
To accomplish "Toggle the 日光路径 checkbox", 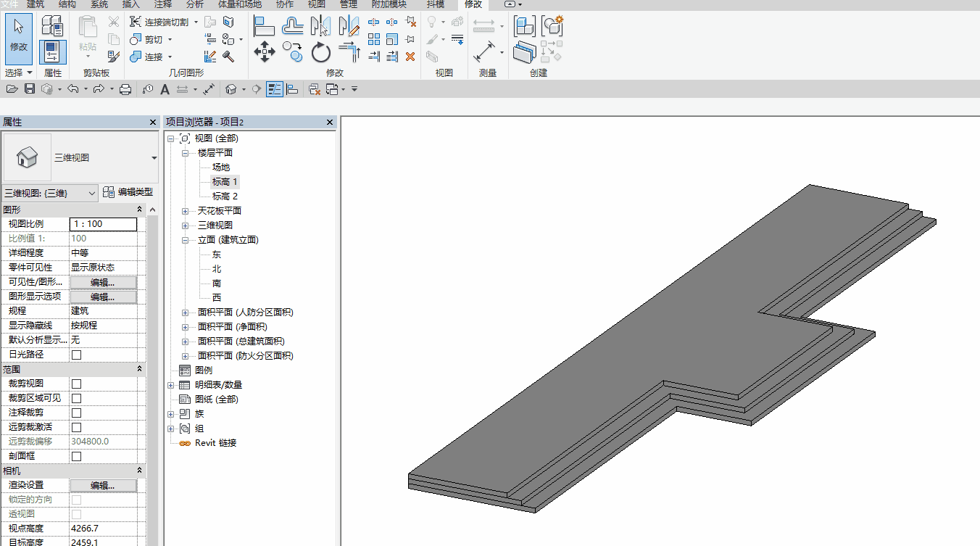I will coord(77,355).
